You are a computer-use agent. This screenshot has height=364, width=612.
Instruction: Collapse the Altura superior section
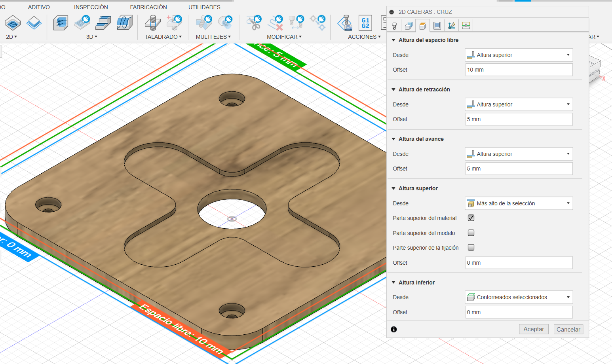click(393, 188)
